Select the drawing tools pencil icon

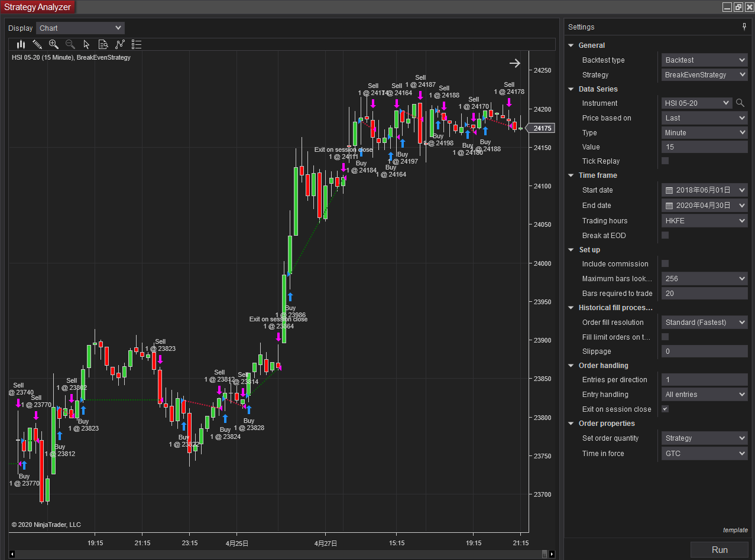tap(37, 44)
